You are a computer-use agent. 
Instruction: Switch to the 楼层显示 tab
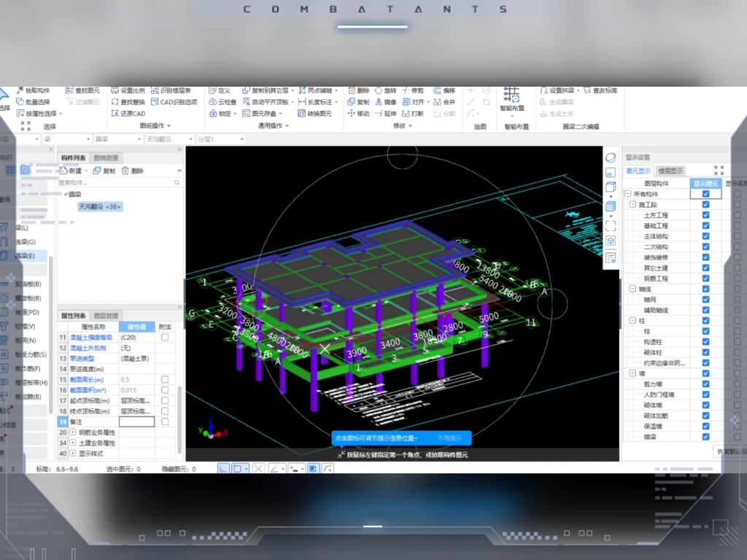click(670, 171)
